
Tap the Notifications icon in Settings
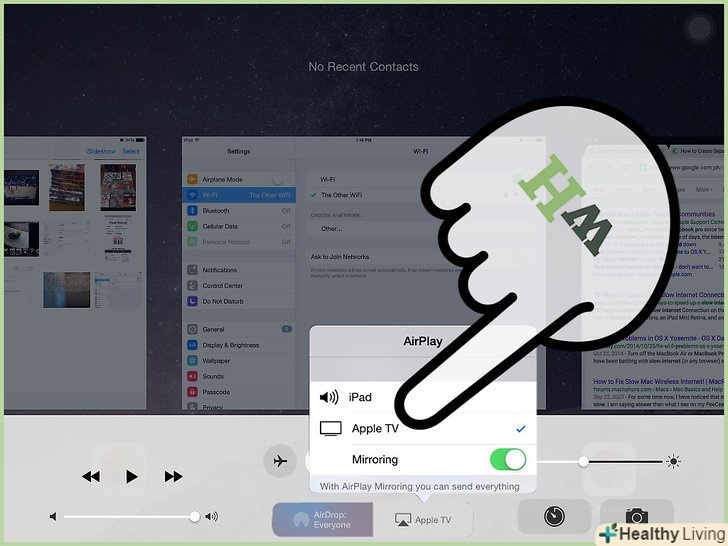point(192,270)
